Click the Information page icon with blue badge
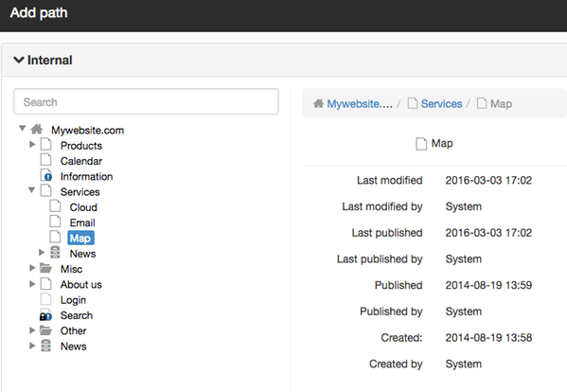Image resolution: width=567 pixels, height=392 pixels. pos(46,175)
